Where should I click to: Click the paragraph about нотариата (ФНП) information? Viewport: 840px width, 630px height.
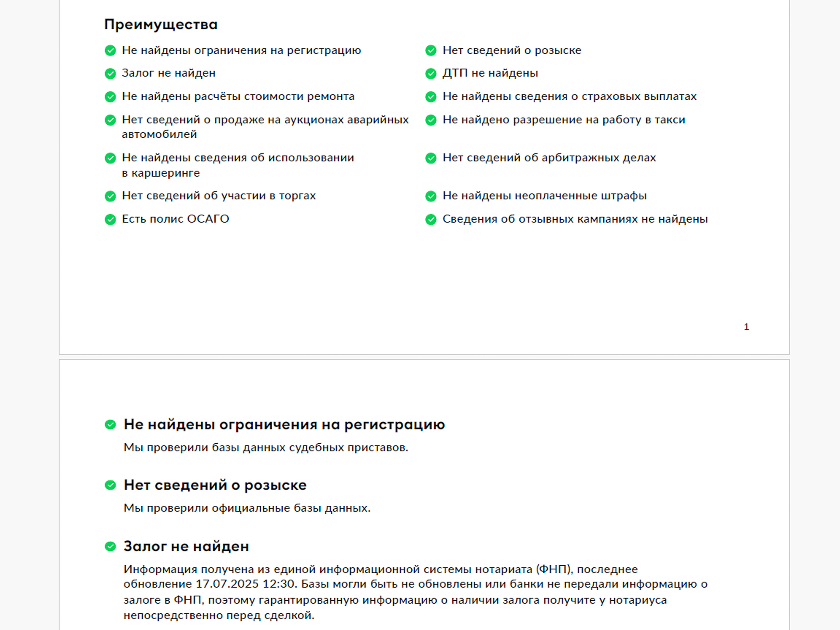point(415,592)
